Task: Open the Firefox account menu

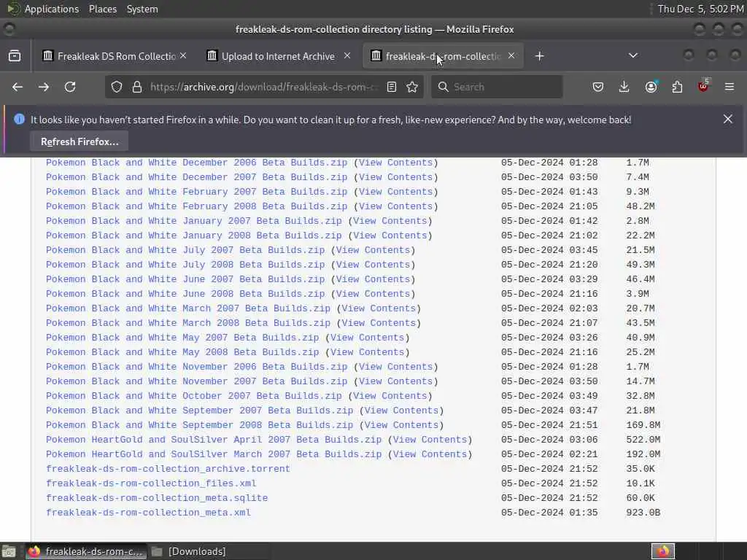Action: 651,87
